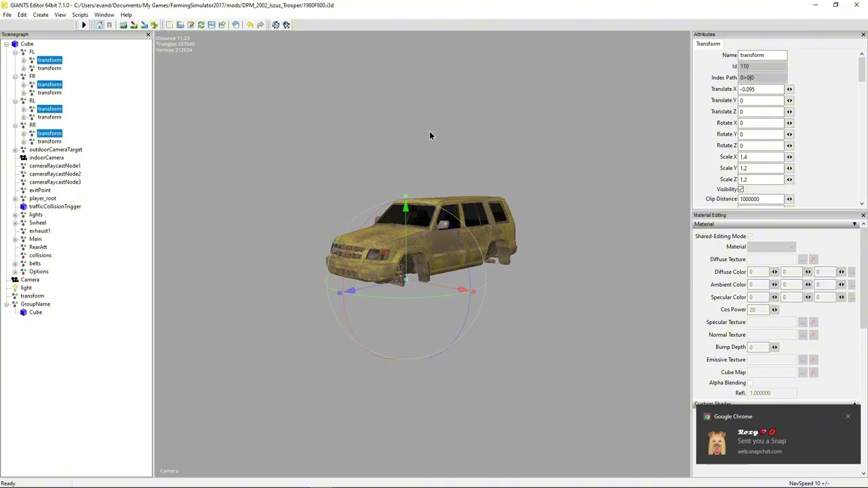Screen dimensions: 868x488
Task: Select the blue terrain detail paint icon
Action: (144, 25)
